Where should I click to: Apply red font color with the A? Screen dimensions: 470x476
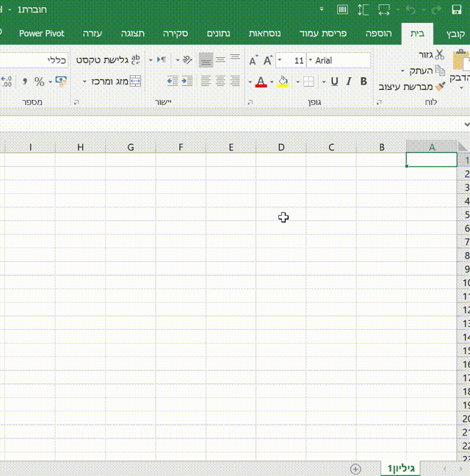261,82
